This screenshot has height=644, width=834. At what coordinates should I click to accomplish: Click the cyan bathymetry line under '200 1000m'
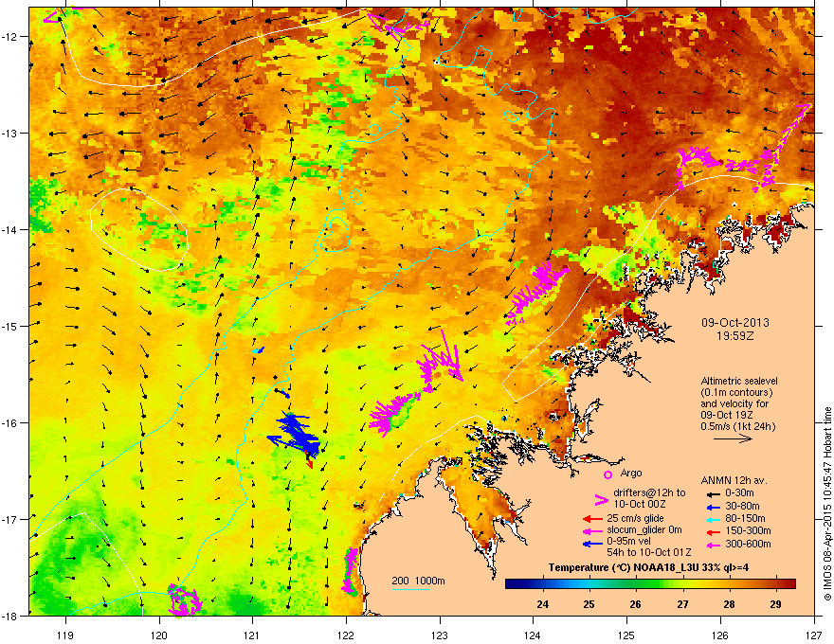coord(411,589)
